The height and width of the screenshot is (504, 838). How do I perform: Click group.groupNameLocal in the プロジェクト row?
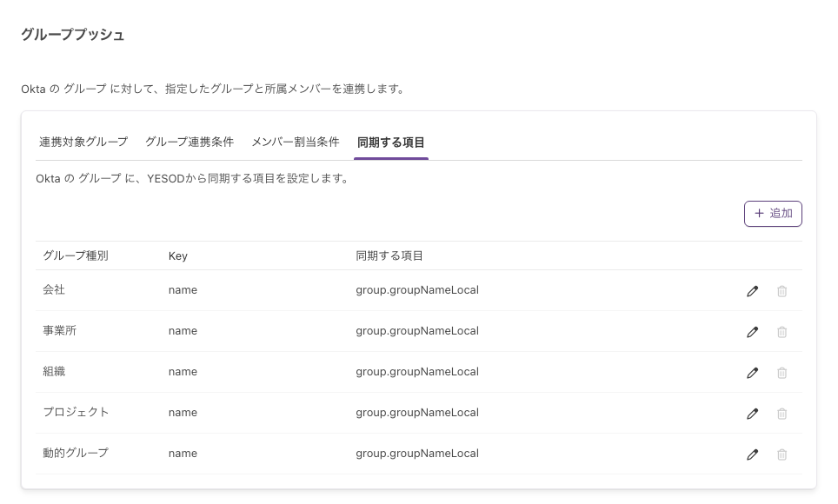[x=417, y=413]
